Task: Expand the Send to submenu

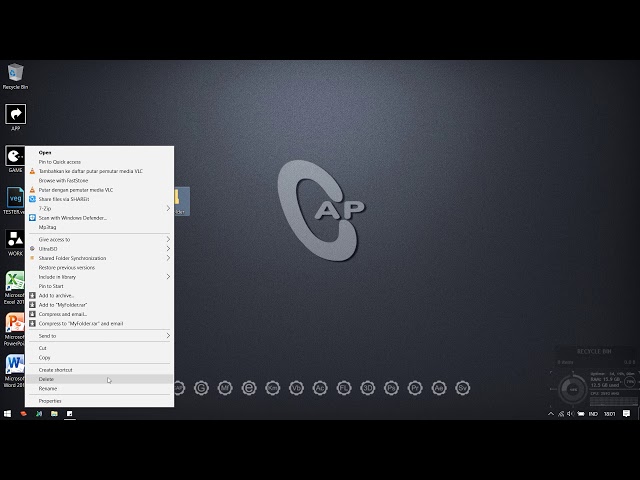Action: [x=100, y=336]
